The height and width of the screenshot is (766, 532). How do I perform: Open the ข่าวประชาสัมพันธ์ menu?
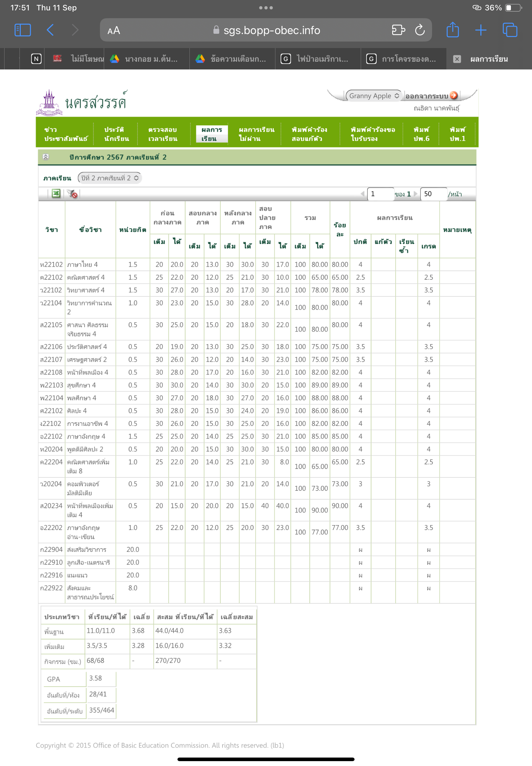coord(66,134)
